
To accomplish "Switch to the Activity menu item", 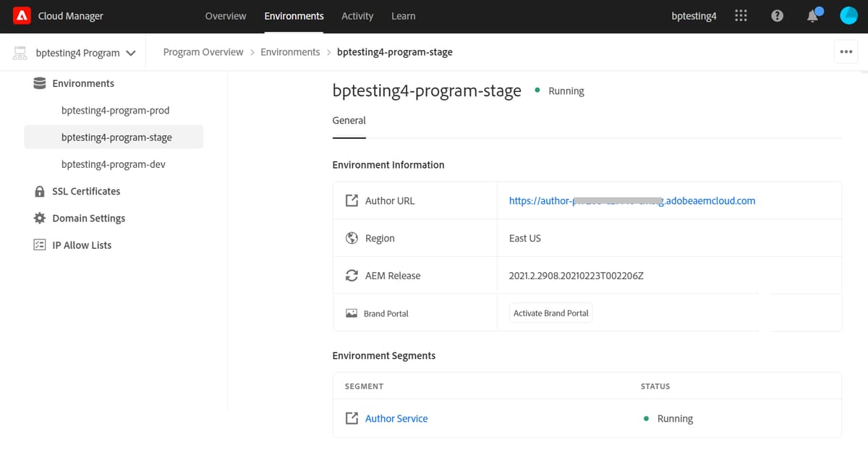I will click(x=357, y=15).
